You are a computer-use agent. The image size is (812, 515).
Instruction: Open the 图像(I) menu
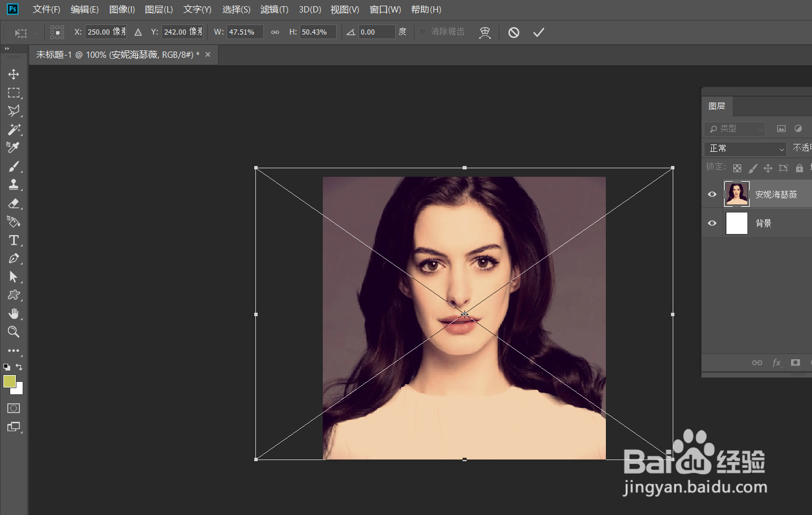pos(122,10)
